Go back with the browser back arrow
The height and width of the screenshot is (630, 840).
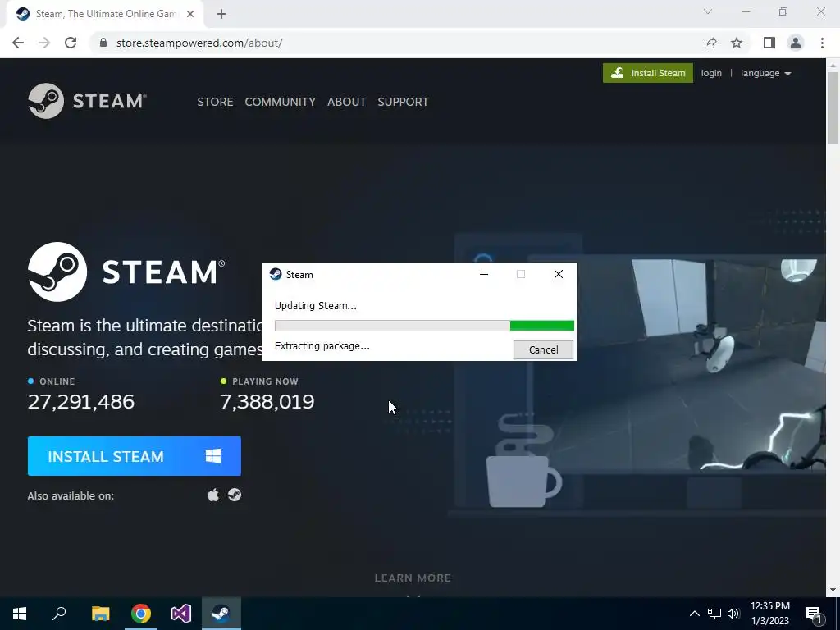tap(18, 43)
